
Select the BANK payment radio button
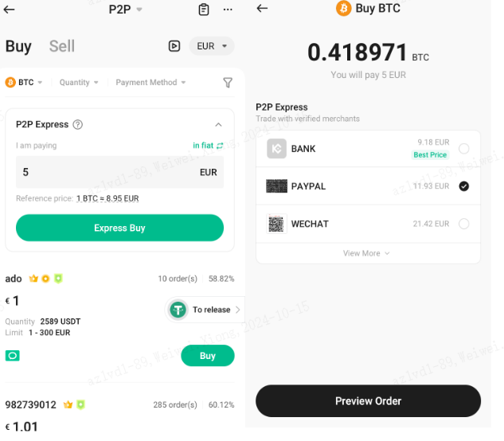[464, 149]
